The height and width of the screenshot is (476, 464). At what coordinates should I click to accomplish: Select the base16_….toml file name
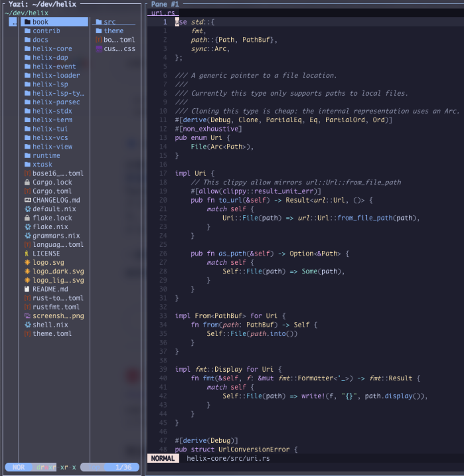(58, 173)
